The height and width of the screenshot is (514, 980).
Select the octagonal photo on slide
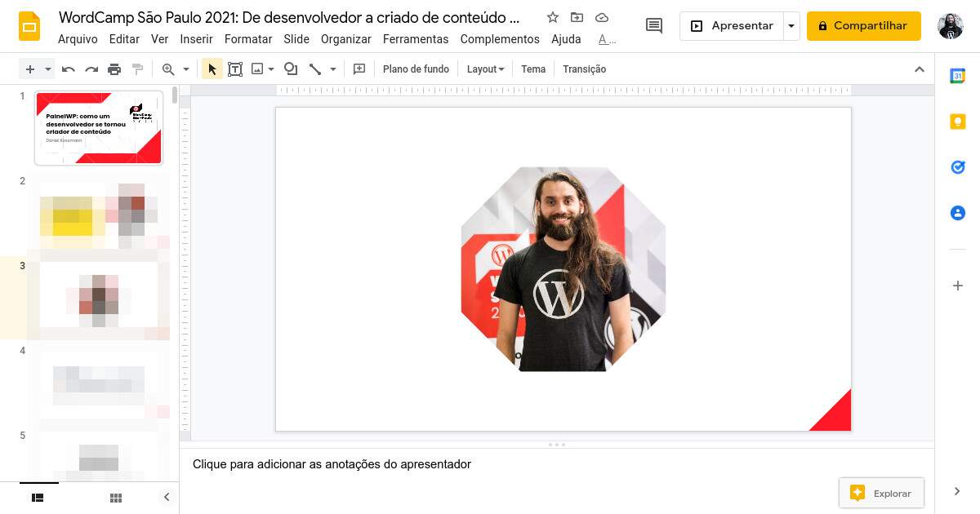tap(563, 269)
